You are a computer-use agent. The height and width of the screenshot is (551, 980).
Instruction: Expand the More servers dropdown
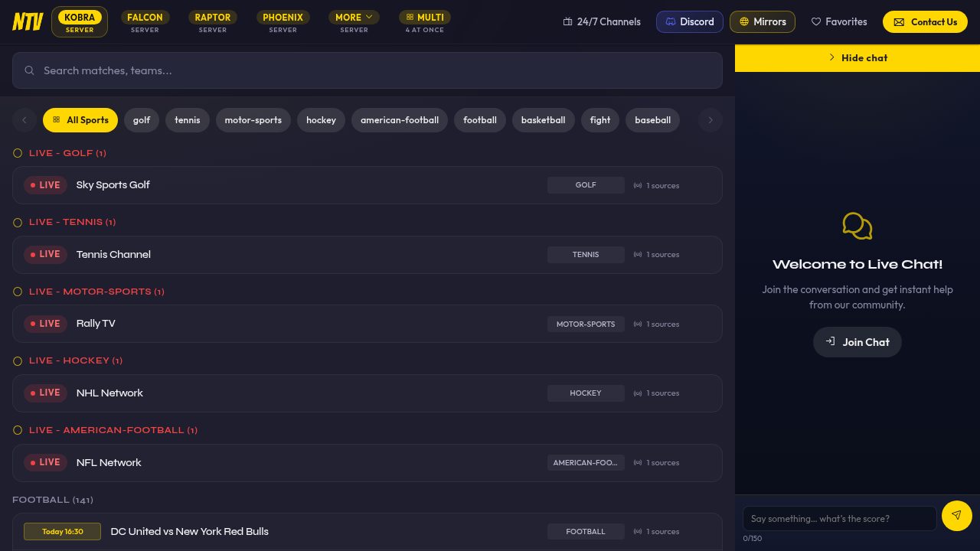point(354,21)
